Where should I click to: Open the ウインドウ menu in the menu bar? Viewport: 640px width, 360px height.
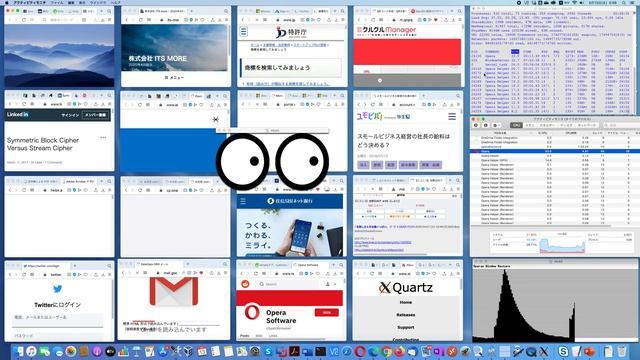click(98, 2)
